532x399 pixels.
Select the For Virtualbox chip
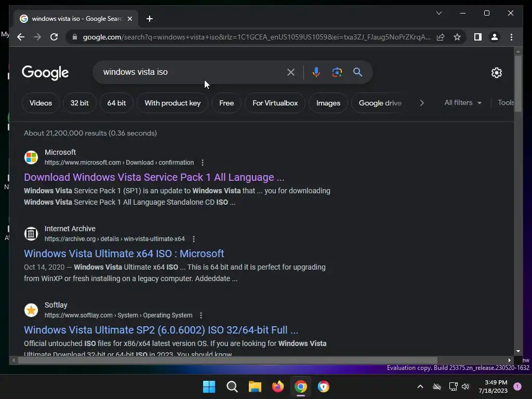point(275,103)
